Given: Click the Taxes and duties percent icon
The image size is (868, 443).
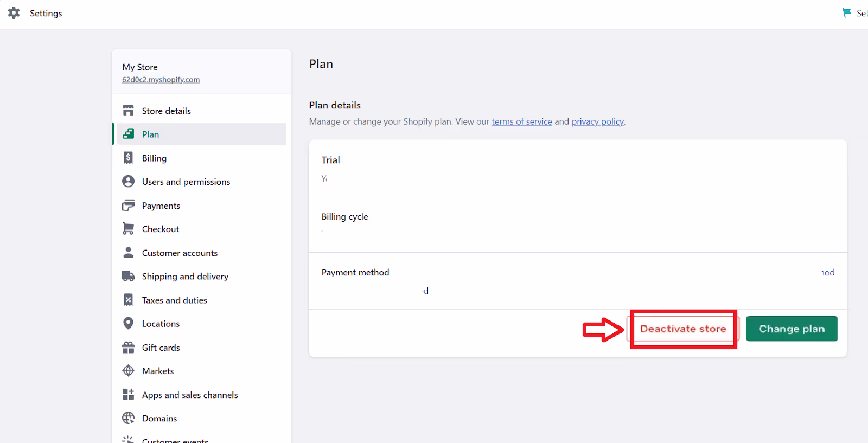Looking at the screenshot, I should (128, 300).
